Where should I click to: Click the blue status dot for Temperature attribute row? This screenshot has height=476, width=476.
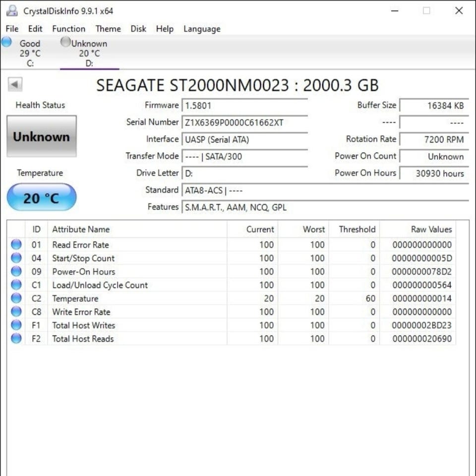16,298
